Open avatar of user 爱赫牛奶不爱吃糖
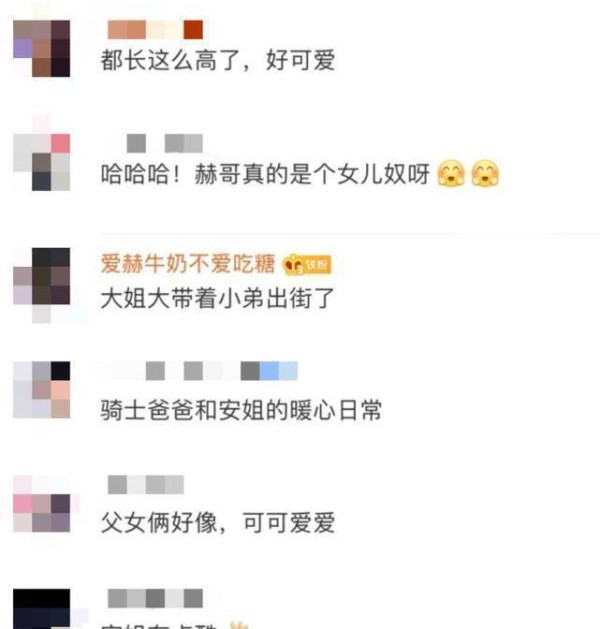600x629 pixels. (x=42, y=276)
